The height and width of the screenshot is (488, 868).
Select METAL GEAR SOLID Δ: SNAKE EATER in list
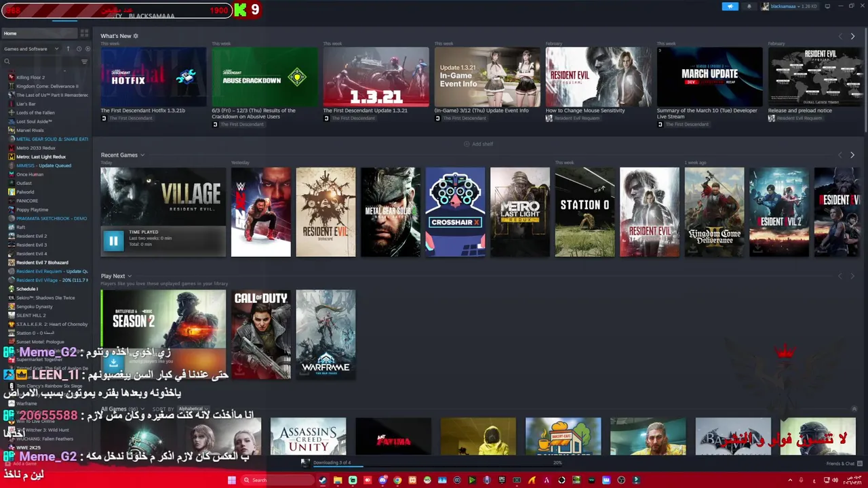tap(52, 139)
